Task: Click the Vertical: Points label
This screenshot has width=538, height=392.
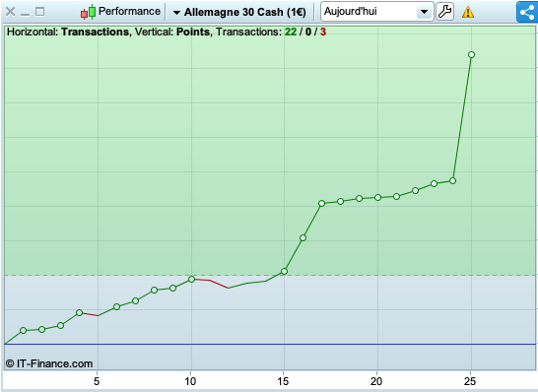Action: pyautogui.click(x=172, y=32)
